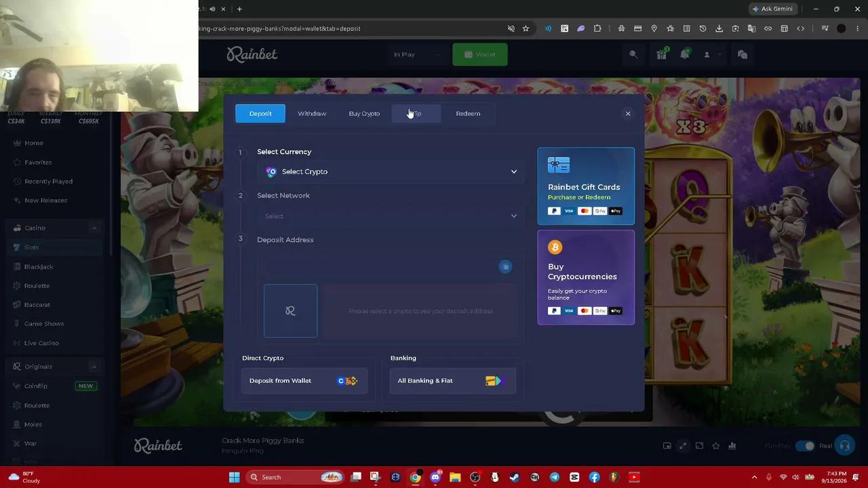Click the deposit QR code placeholder
This screenshot has height=488, width=868.
point(290,311)
